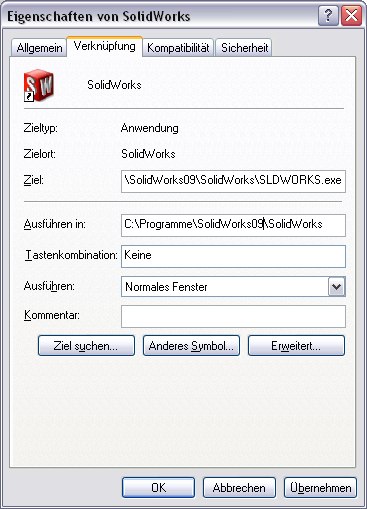Viewport: 367px width, 509px height.
Task: Click the Ziel suchen... button
Action: tap(86, 346)
